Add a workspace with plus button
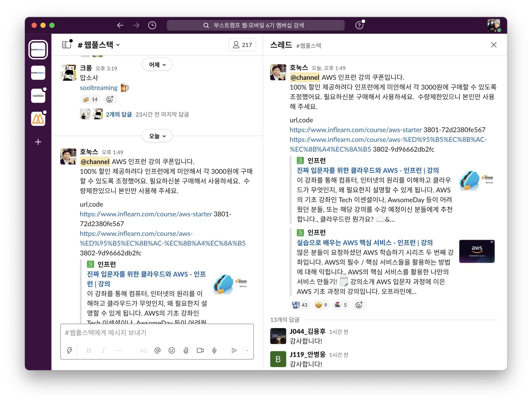 coord(38,142)
